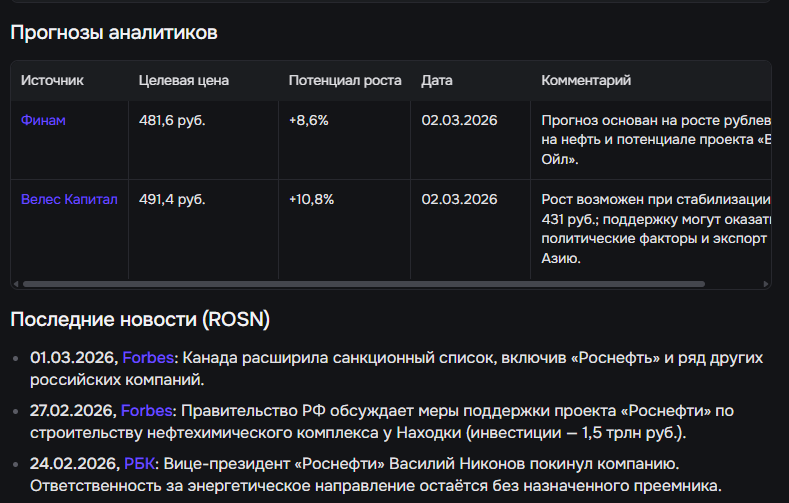This screenshot has height=503, width=789.
Task: Open the Велес Капитал source link
Action: (x=69, y=199)
